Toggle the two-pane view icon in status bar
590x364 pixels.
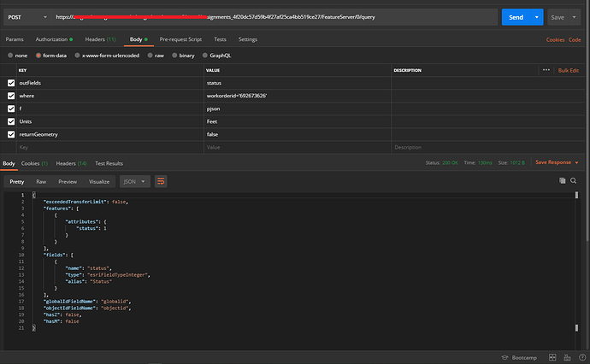point(552,357)
